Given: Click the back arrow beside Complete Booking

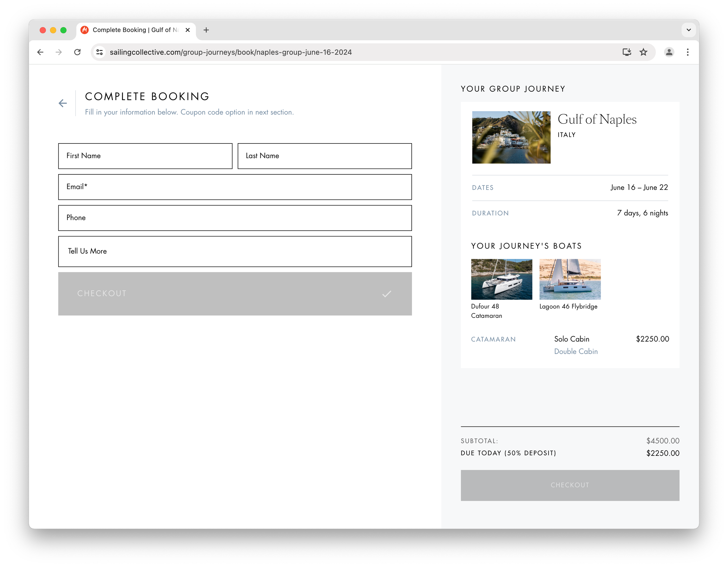Looking at the screenshot, I should tap(63, 103).
